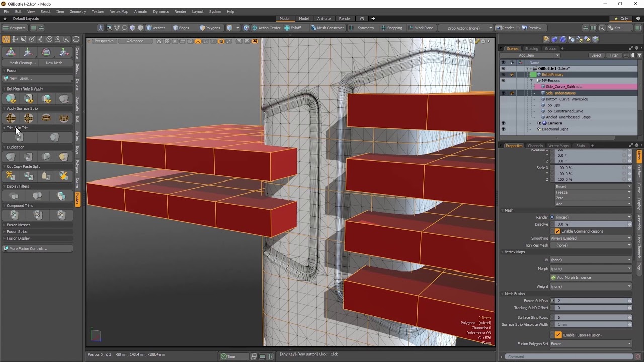
Task: Click first transform tool icon above Mesh Cleanup
Action: pyautogui.click(x=11, y=52)
